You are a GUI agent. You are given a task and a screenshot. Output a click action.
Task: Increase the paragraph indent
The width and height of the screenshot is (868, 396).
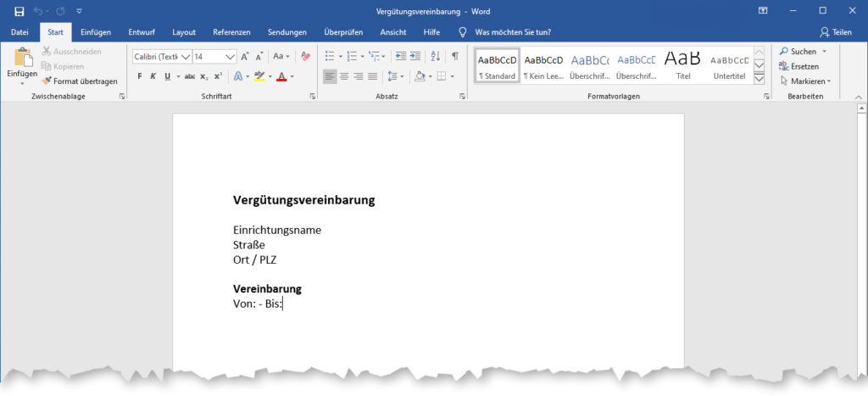coord(416,56)
